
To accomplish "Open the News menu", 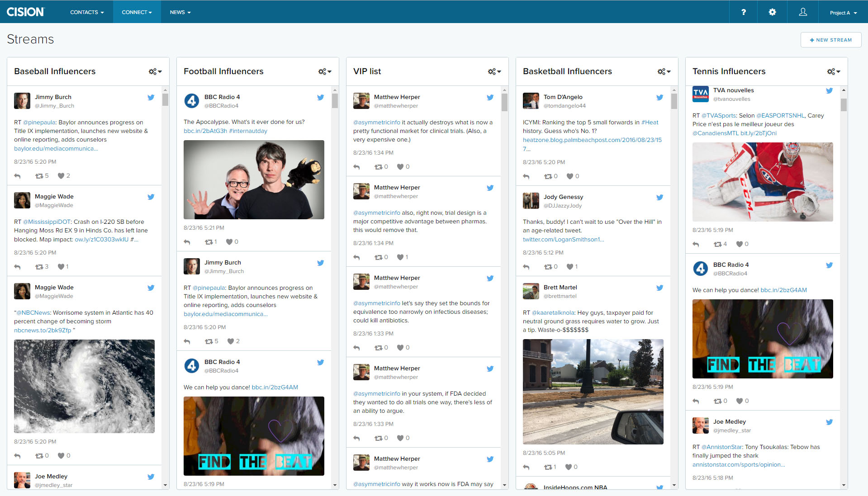I will tap(180, 12).
